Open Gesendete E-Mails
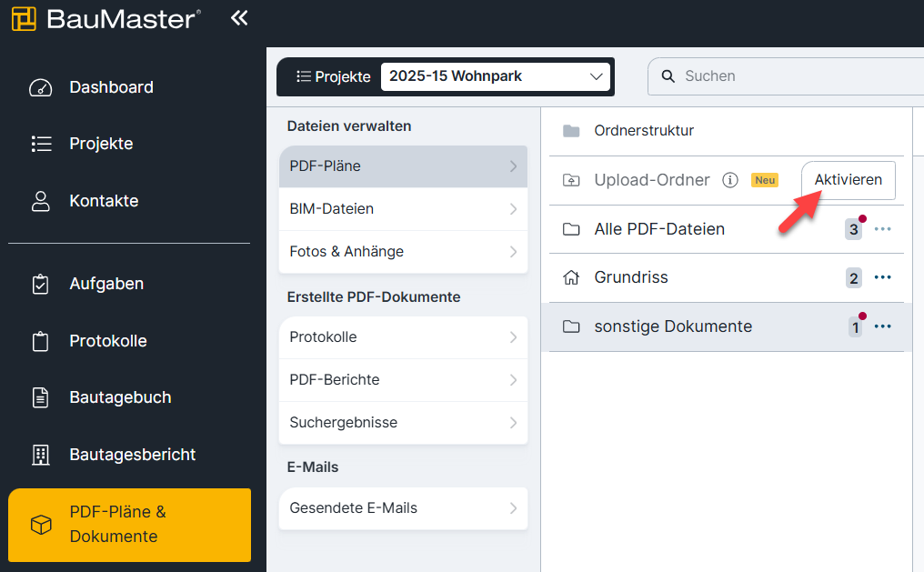This screenshot has width=924, height=572. pyautogui.click(x=403, y=508)
